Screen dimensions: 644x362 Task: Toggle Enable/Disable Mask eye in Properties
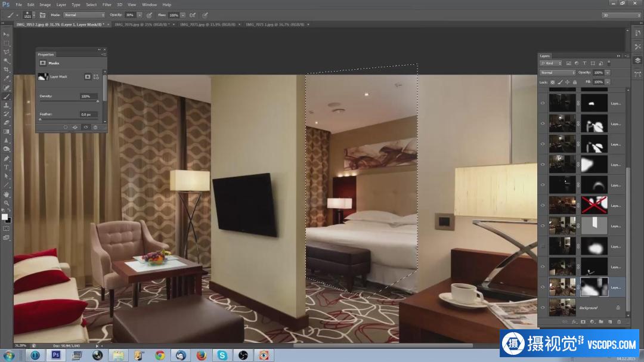(x=85, y=128)
